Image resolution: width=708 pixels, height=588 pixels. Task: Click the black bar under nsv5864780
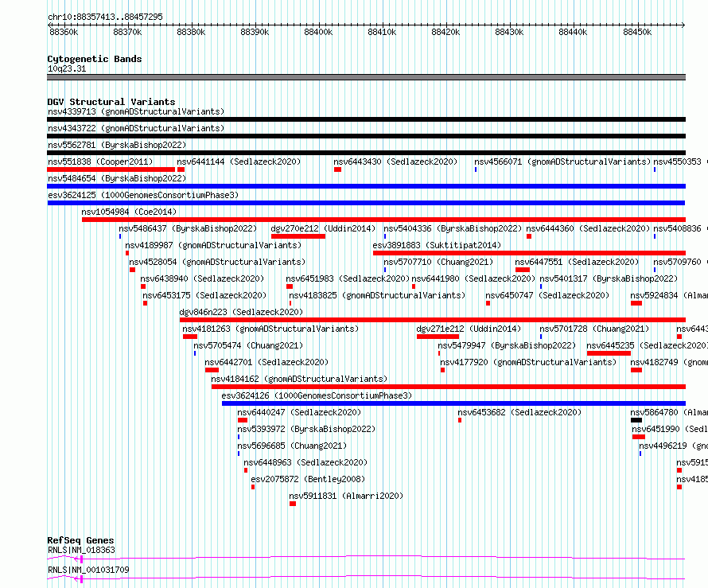click(x=636, y=420)
